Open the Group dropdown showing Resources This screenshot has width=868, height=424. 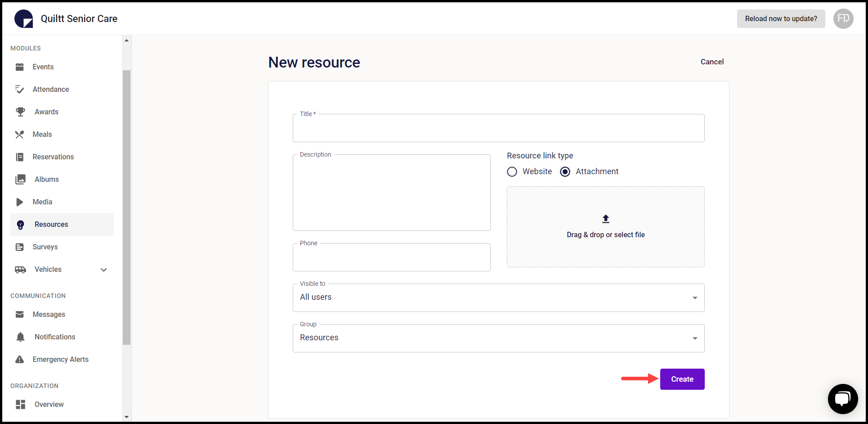(x=694, y=338)
